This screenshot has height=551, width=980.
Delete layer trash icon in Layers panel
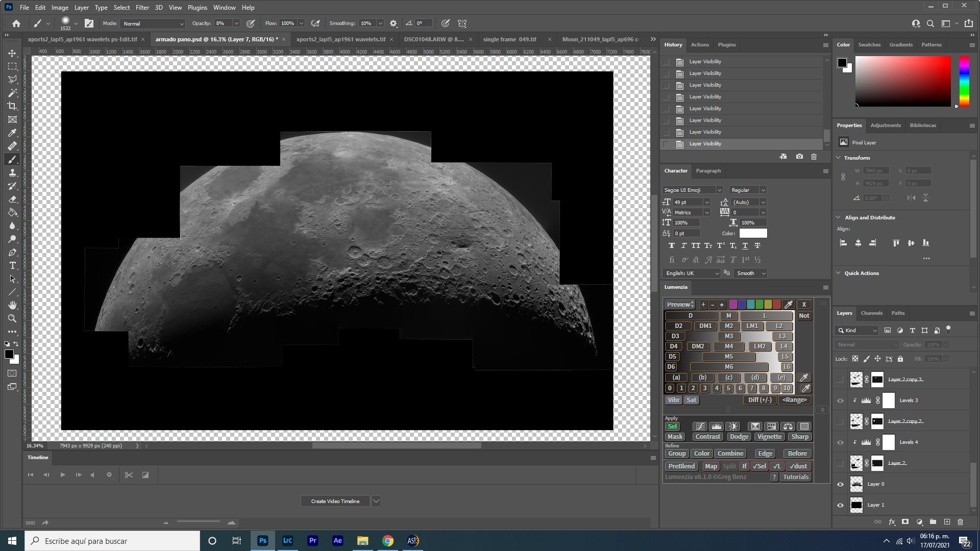pyautogui.click(x=960, y=522)
